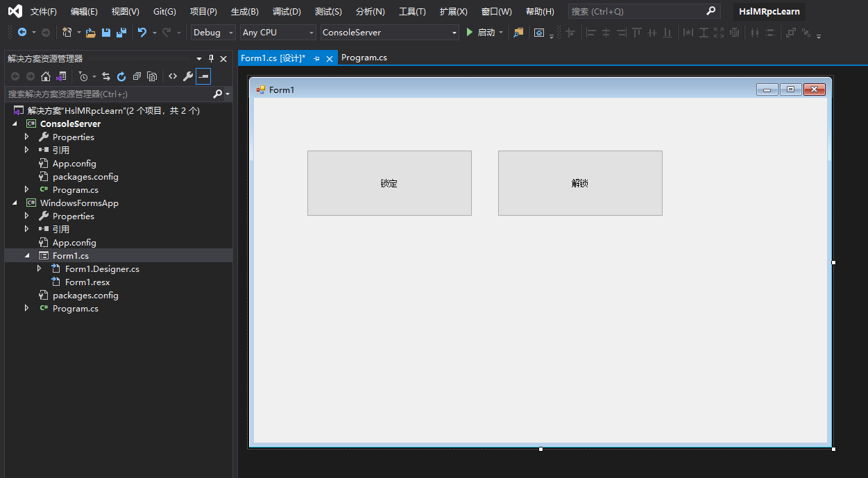
Task: Open the 调试(D) menu
Action: click(x=286, y=11)
